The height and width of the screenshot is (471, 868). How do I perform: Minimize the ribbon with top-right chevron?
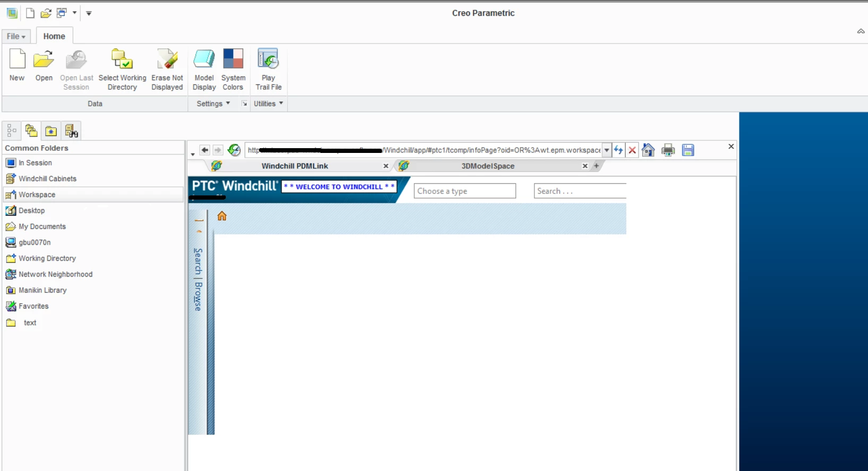point(861,31)
